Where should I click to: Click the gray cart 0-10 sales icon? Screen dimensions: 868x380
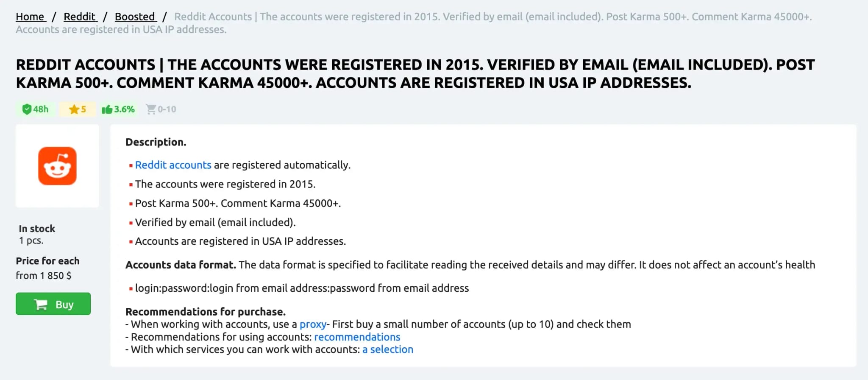click(x=150, y=109)
